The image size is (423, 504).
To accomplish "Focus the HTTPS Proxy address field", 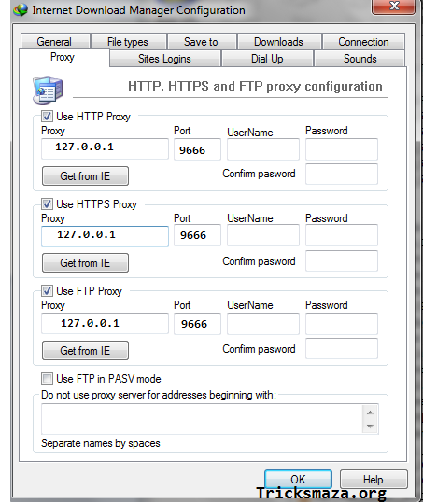I will point(105,236).
